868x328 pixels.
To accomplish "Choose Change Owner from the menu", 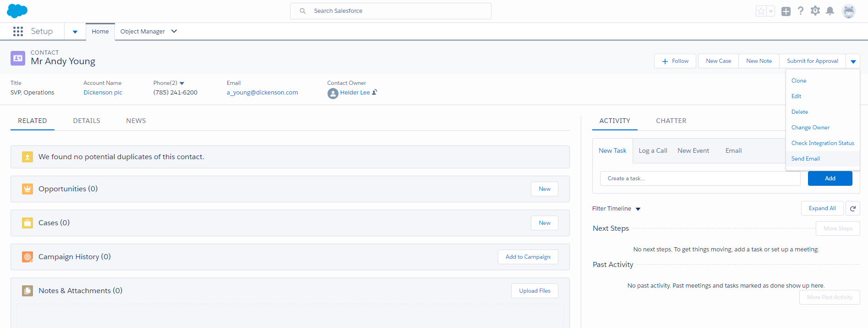I will point(823,128).
